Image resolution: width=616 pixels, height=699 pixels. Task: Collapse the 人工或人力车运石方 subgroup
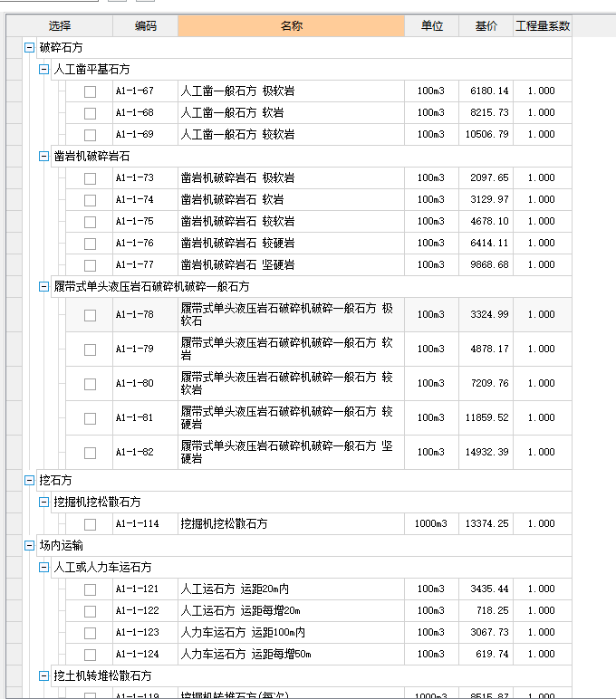43,567
